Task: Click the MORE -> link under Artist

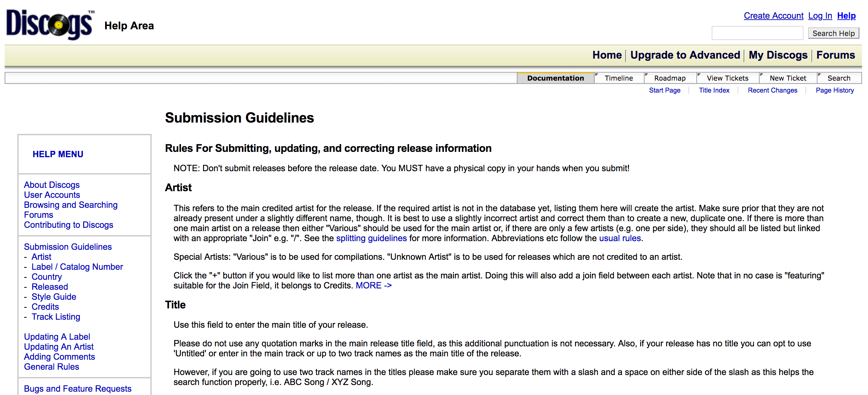Action: click(x=373, y=285)
